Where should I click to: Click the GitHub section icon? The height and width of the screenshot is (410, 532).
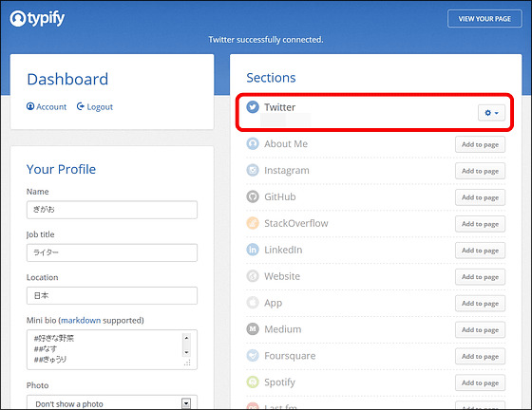(x=253, y=196)
